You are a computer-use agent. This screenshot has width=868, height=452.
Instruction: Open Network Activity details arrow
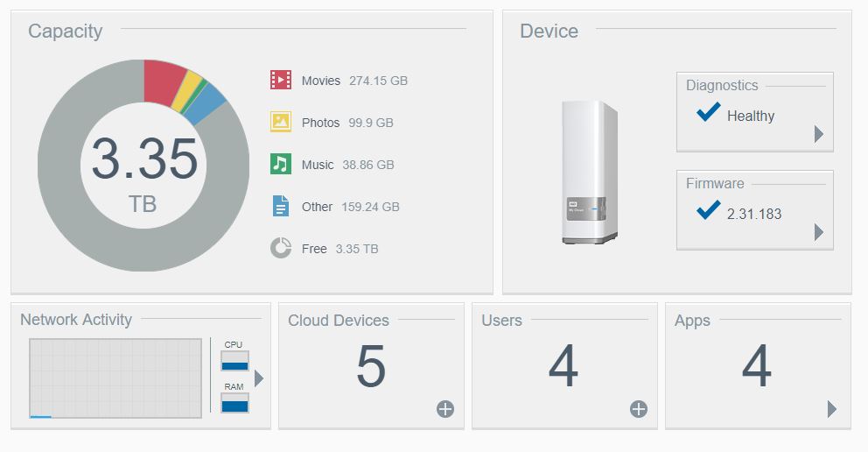click(258, 378)
